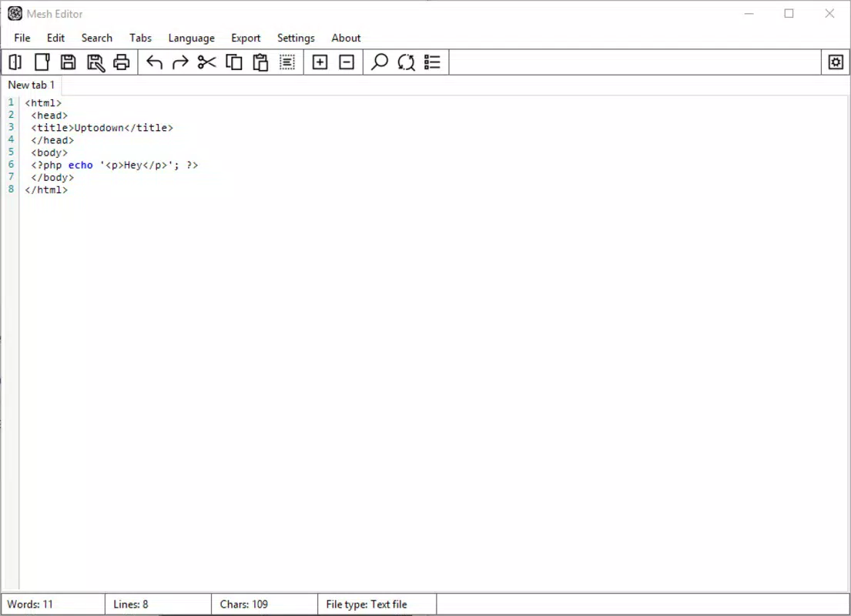This screenshot has width=851, height=616.
Task: Redo the last action
Action: (180, 62)
